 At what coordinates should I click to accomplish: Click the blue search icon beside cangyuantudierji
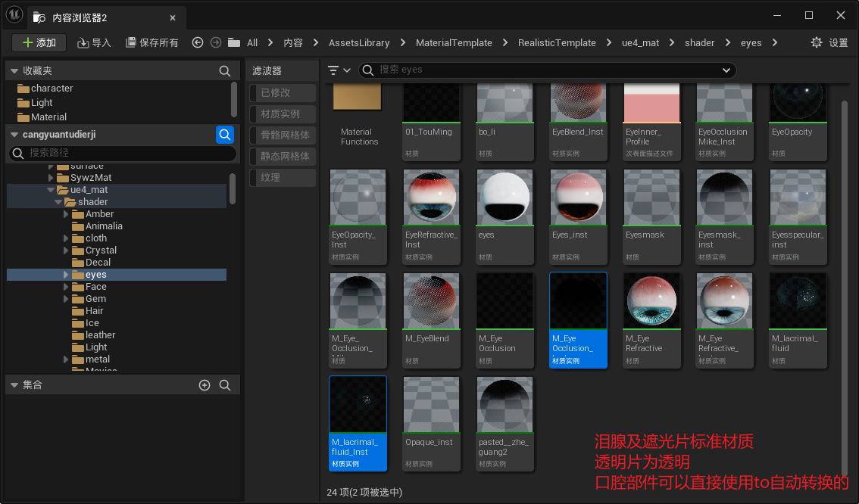point(224,135)
